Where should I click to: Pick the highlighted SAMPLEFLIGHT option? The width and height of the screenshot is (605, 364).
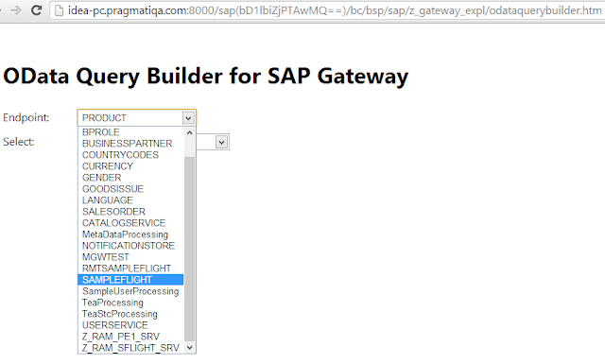pos(130,280)
